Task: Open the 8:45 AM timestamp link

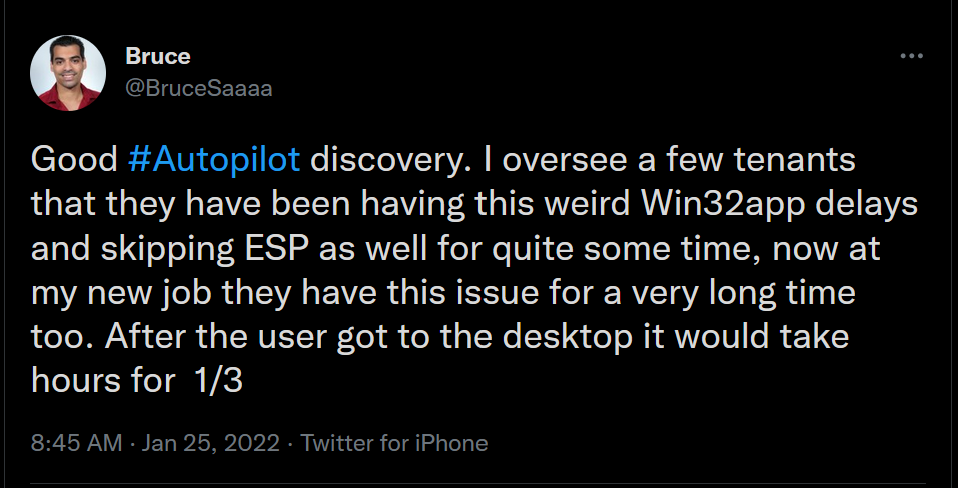Action: click(76, 443)
